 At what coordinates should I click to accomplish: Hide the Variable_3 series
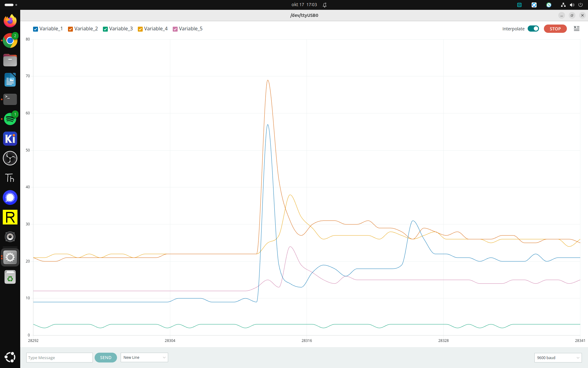point(105,29)
